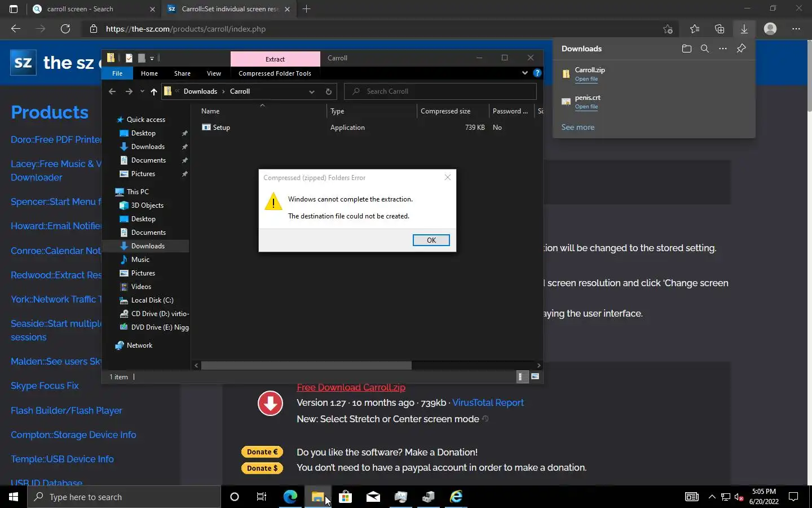Open Edge settings and more menu
Screen dimensions: 812x508
(x=796, y=29)
